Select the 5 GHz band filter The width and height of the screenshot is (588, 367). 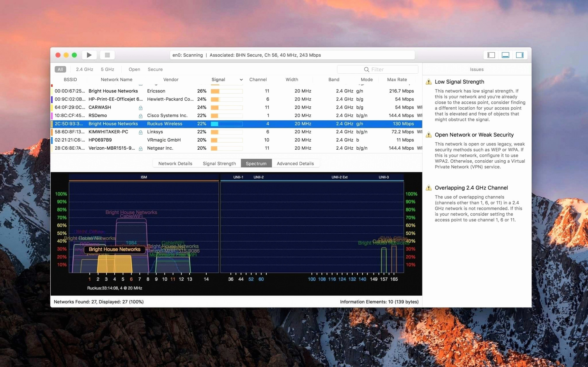(x=107, y=69)
